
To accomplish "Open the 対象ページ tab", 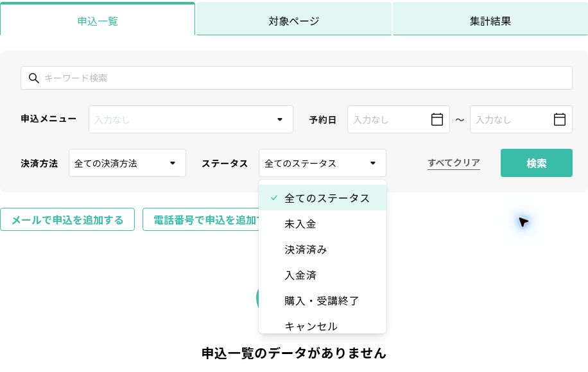I will pos(293,19).
